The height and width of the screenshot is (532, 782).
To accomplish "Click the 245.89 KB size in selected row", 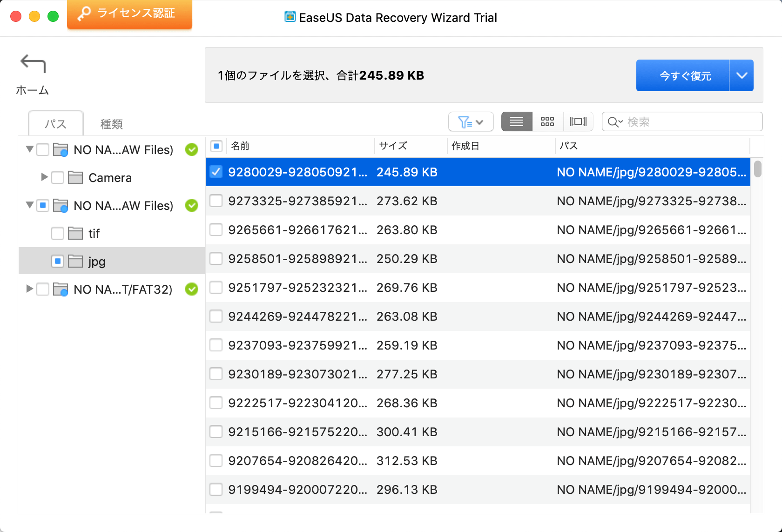I will coord(407,172).
